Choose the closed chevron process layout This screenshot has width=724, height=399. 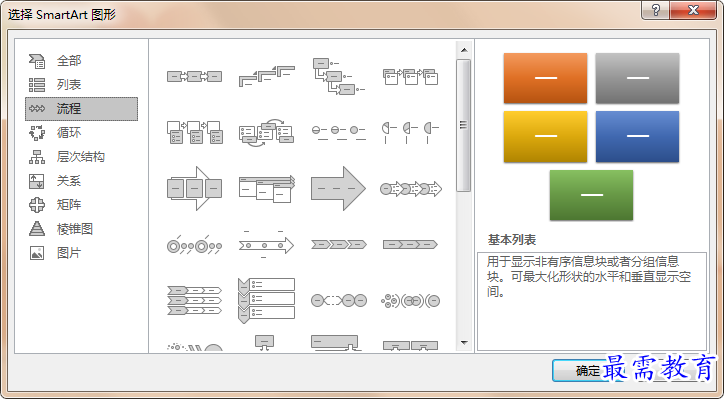[410, 244]
